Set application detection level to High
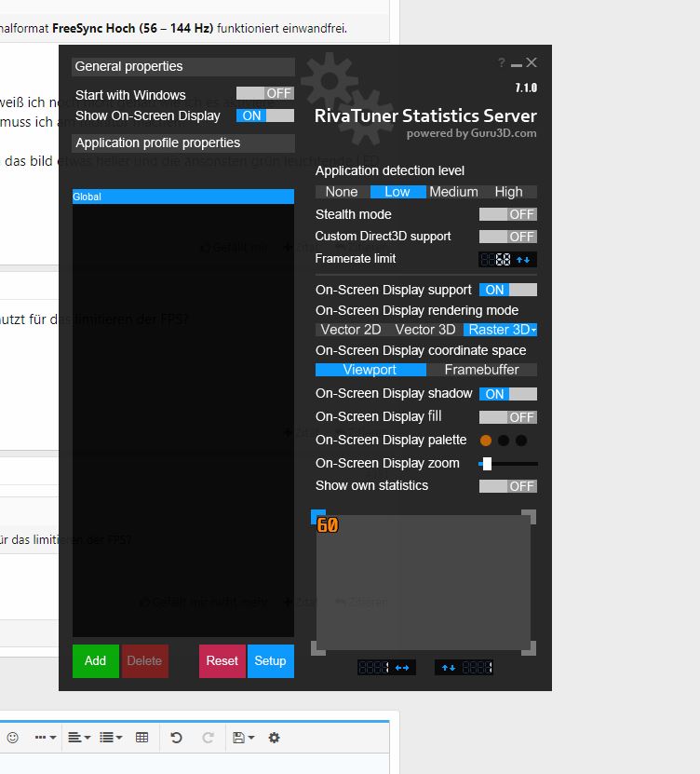The width and height of the screenshot is (700, 774). tap(508, 192)
